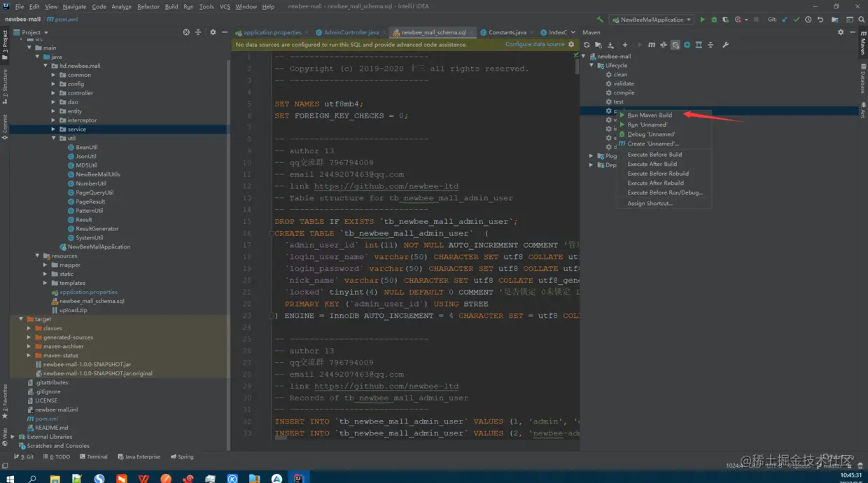
Task: Select Run Maven Build from context menu
Action: tap(650, 115)
